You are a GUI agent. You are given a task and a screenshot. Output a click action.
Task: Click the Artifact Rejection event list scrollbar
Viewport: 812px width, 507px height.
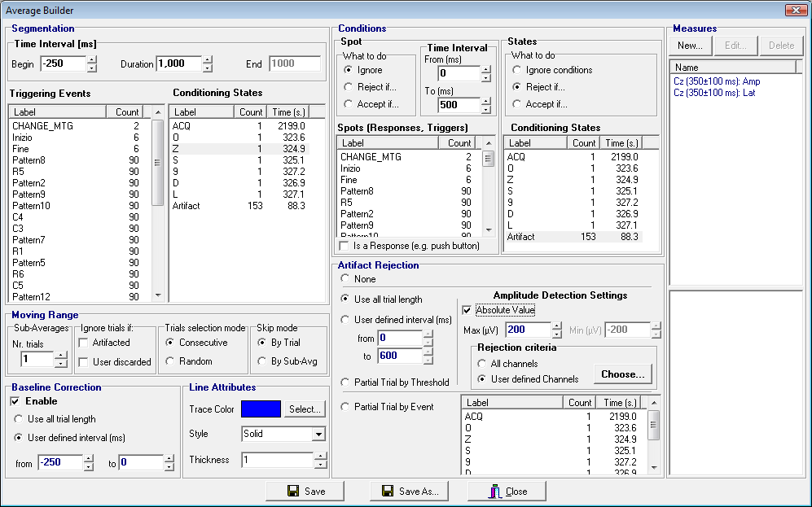653,435
